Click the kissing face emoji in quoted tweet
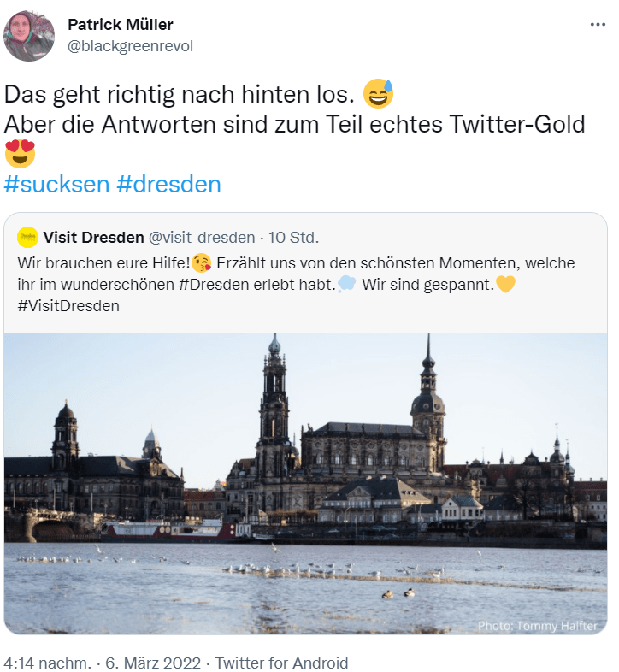The height and width of the screenshot is (672, 619). pos(202,262)
